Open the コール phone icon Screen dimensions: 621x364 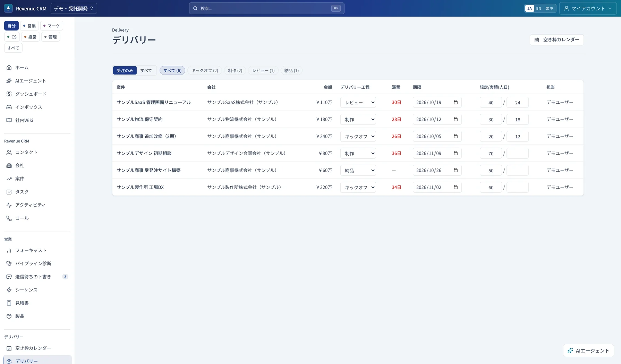(9, 218)
